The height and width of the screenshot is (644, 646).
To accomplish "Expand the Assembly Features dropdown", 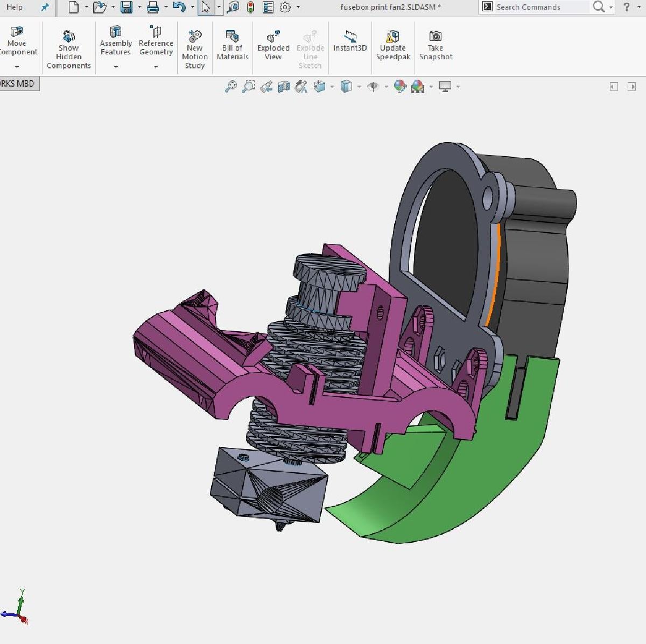I will (x=116, y=67).
